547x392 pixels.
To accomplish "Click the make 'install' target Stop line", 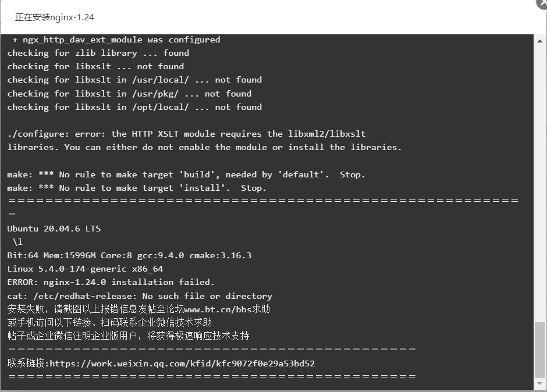I will 137,188.
